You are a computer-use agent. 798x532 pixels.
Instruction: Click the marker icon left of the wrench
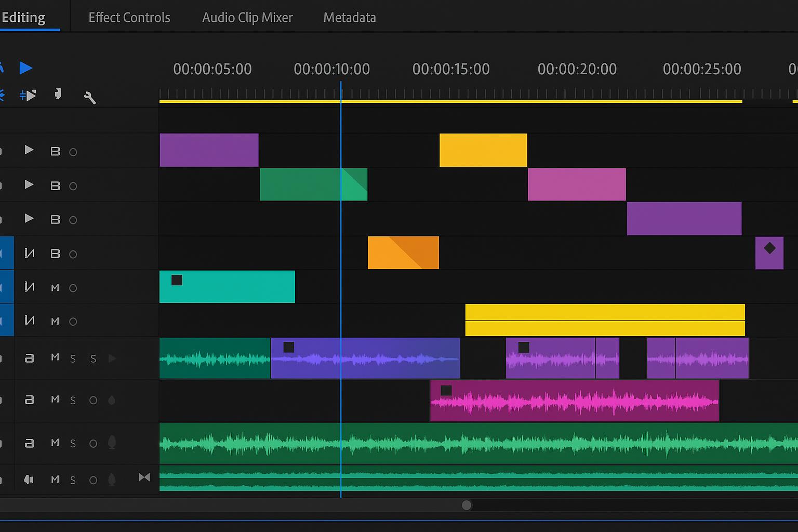tap(58, 94)
